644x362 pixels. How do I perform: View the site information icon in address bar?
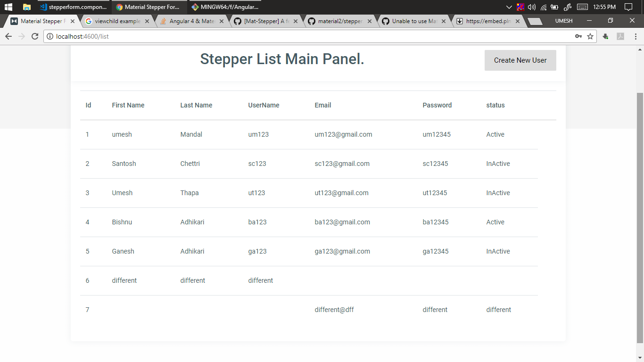50,36
